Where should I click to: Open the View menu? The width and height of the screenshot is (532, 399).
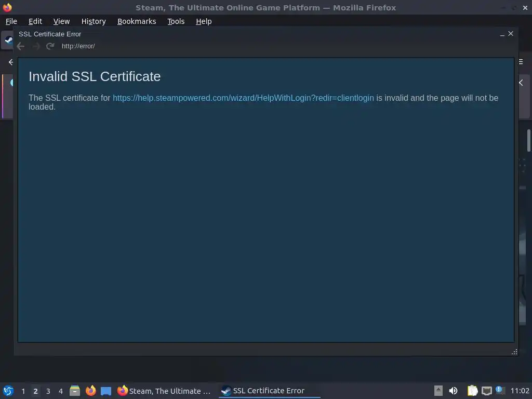pos(61,21)
